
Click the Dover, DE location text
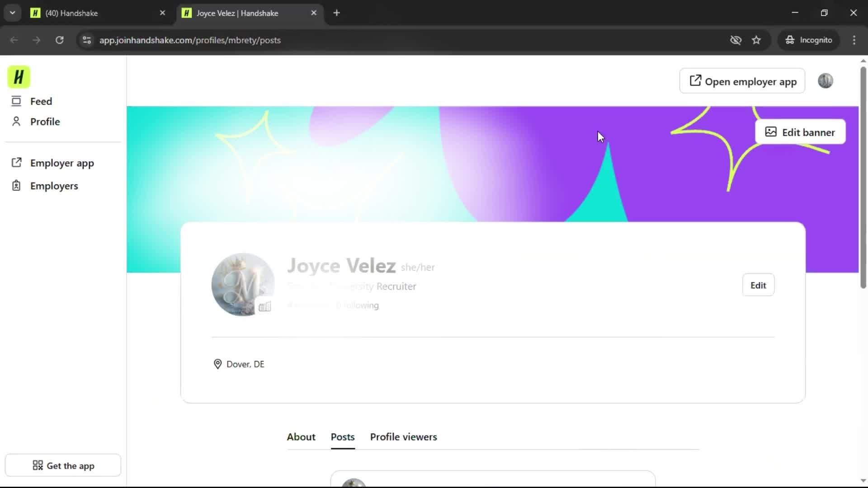click(245, 364)
